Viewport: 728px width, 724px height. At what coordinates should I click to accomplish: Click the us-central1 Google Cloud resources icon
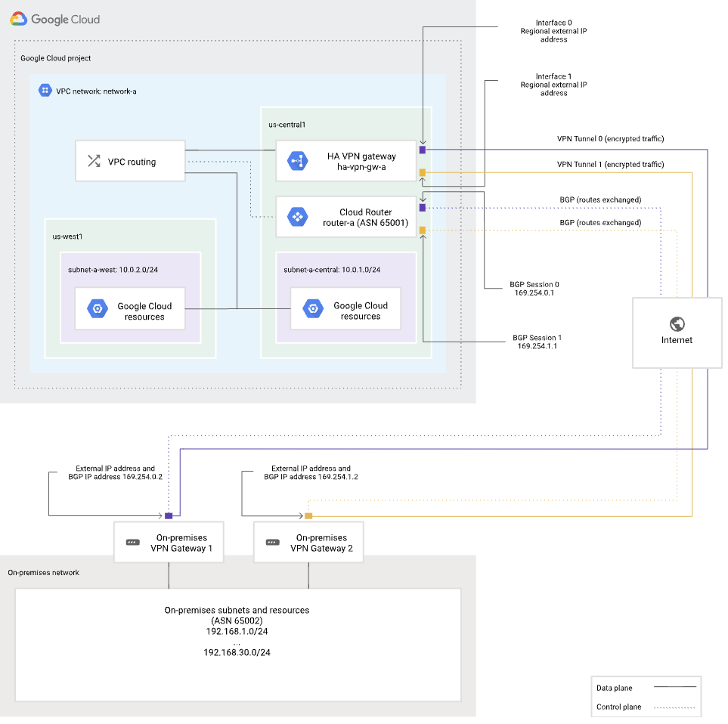pos(314,308)
